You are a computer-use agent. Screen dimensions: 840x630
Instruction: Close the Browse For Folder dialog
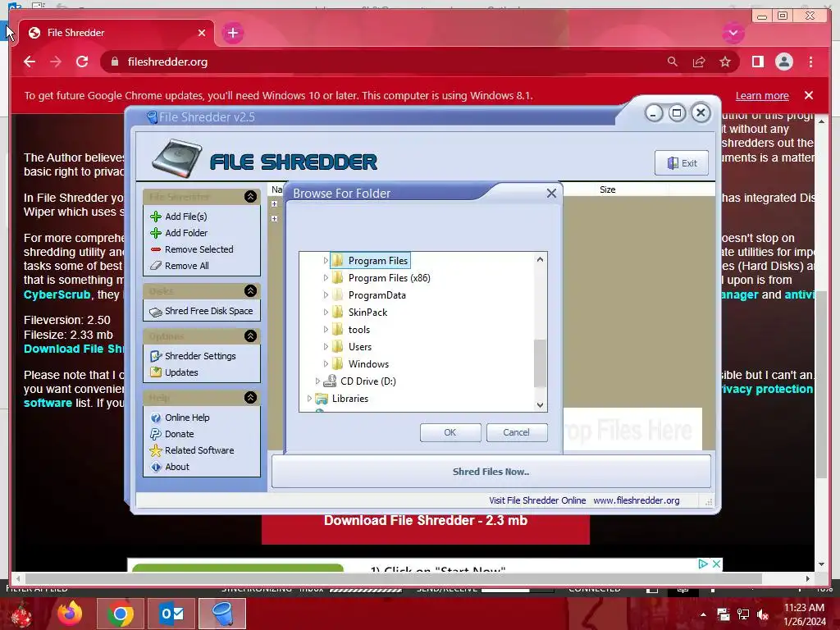(x=551, y=194)
